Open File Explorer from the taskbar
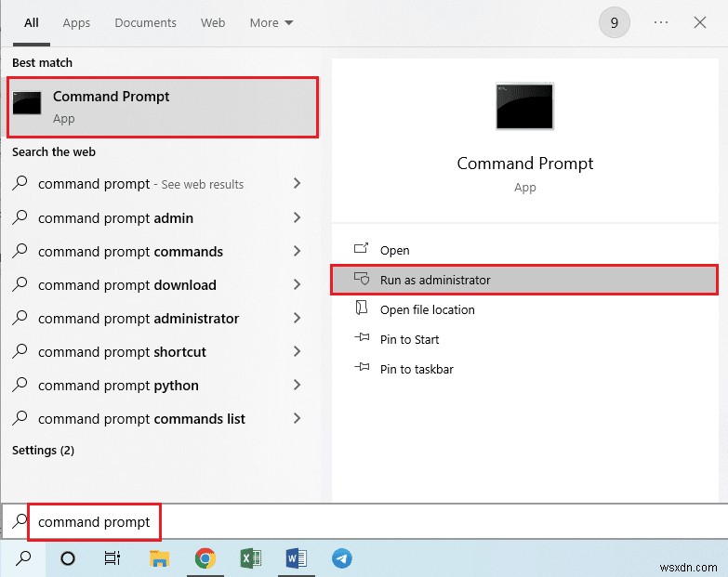Image resolution: width=728 pixels, height=577 pixels. [159, 558]
